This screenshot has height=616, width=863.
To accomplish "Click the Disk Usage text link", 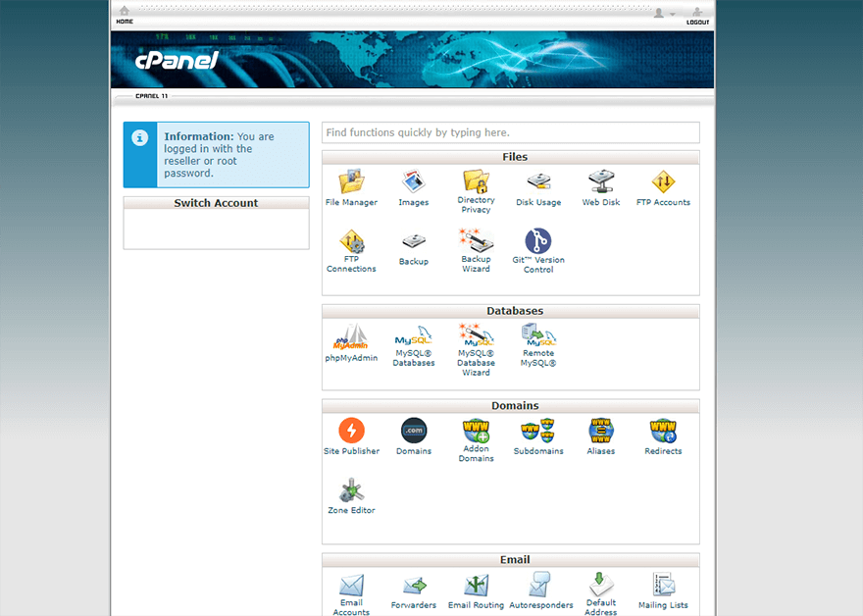I will click(538, 202).
